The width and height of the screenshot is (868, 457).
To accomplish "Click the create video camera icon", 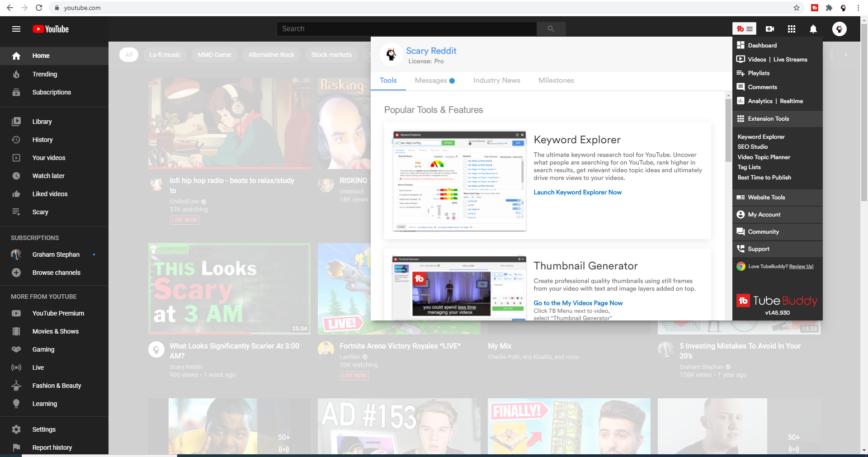I will pos(770,29).
